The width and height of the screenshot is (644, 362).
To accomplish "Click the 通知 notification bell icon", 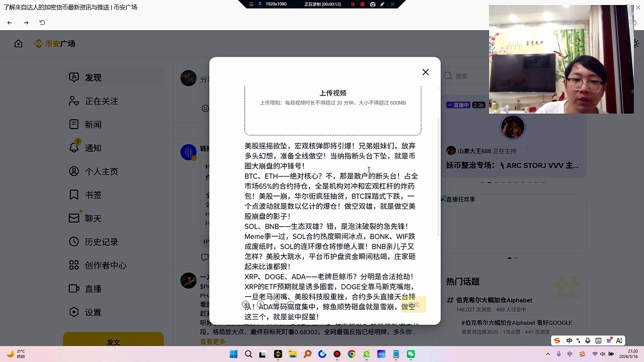I will point(74,148).
